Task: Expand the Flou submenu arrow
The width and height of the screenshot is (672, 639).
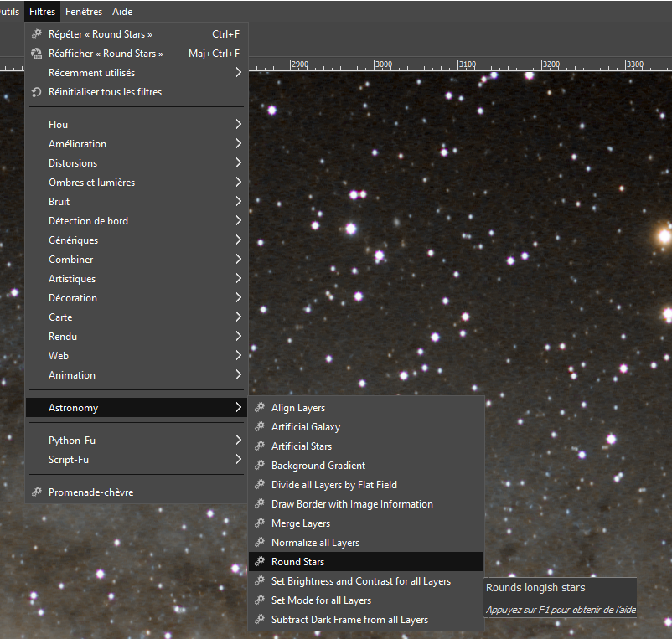Action: [238, 125]
